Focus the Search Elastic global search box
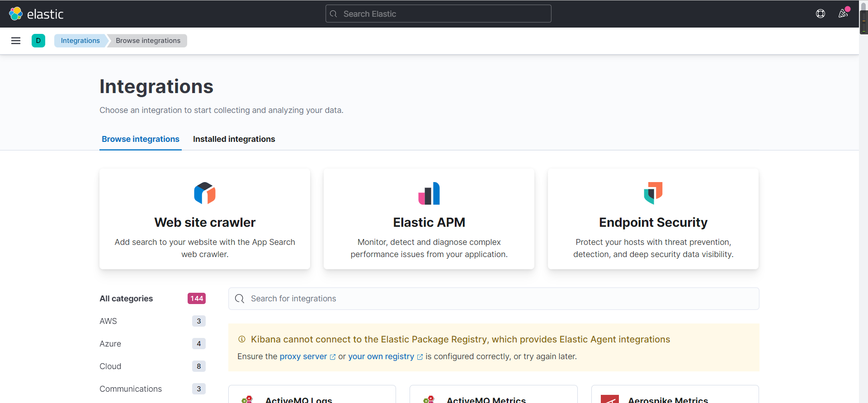The height and width of the screenshot is (403, 868). click(439, 14)
